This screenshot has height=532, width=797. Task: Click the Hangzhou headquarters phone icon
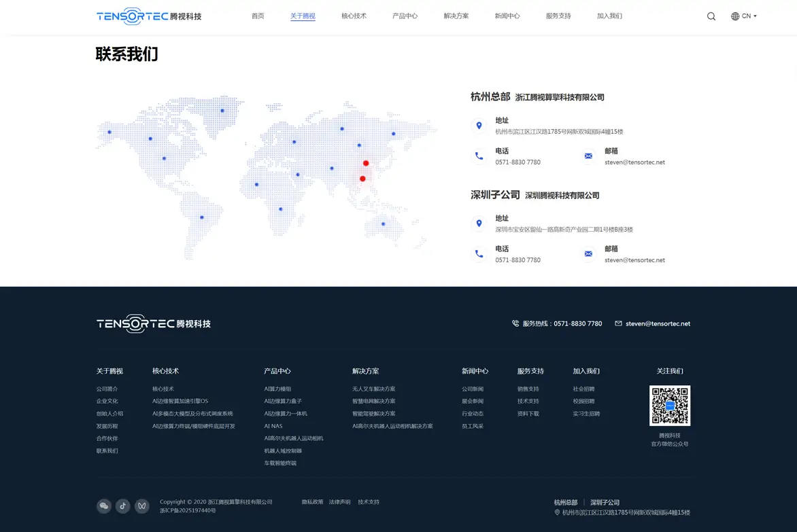tap(479, 156)
